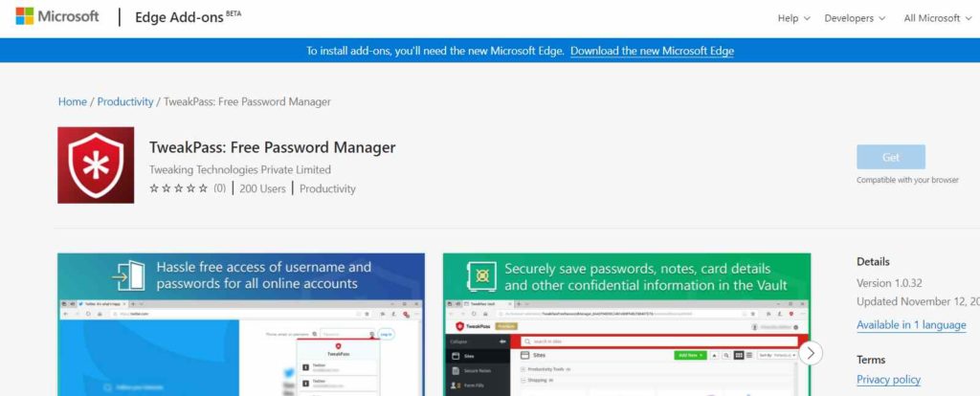Click the Updated November 12 text
This screenshot has height=396, width=980.
click(918, 301)
